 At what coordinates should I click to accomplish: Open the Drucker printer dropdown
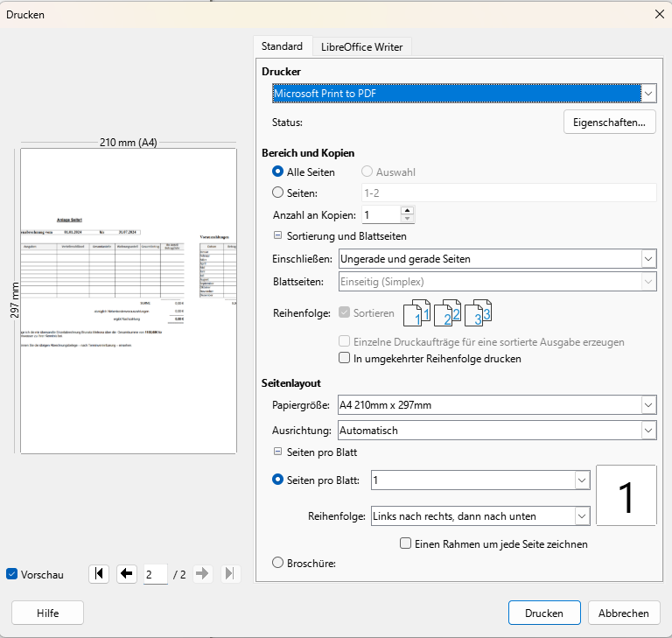click(x=464, y=93)
